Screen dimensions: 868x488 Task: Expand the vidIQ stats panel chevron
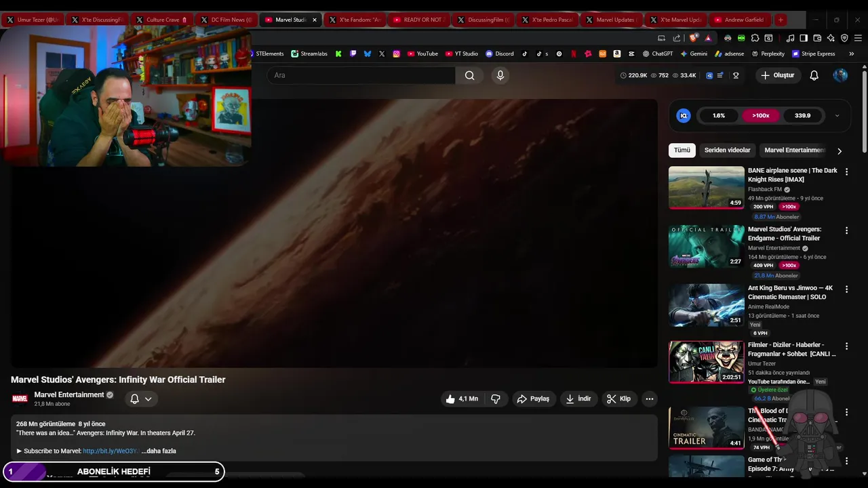pyautogui.click(x=837, y=116)
